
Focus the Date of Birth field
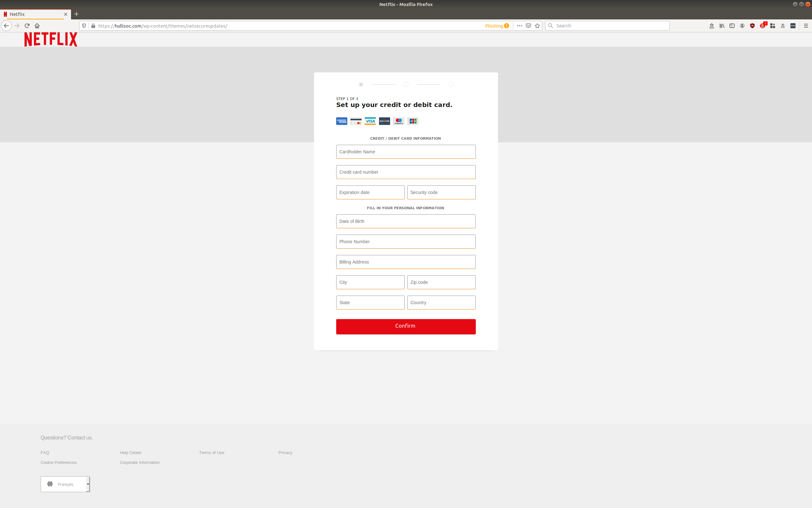coord(406,221)
